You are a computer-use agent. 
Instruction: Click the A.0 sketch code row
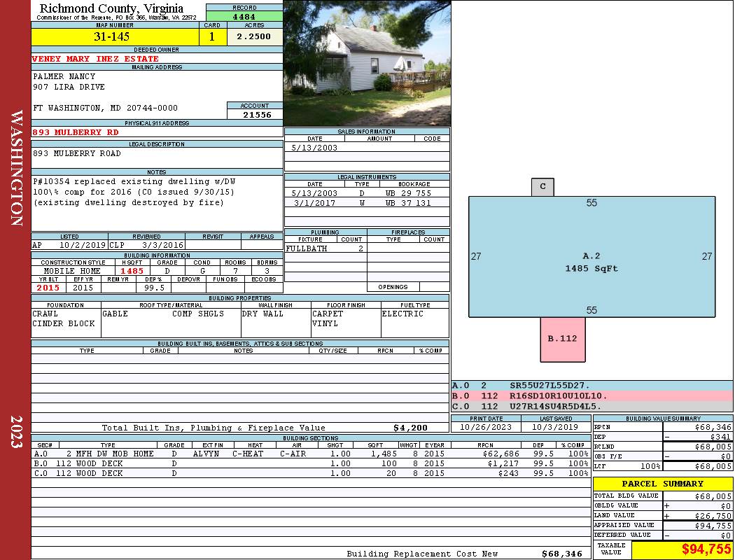pos(591,386)
